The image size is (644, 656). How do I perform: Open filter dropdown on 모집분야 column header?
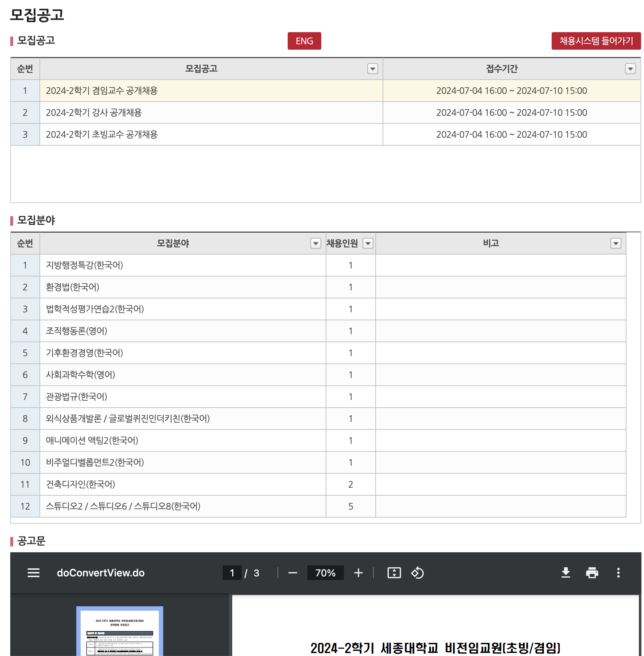coord(315,243)
